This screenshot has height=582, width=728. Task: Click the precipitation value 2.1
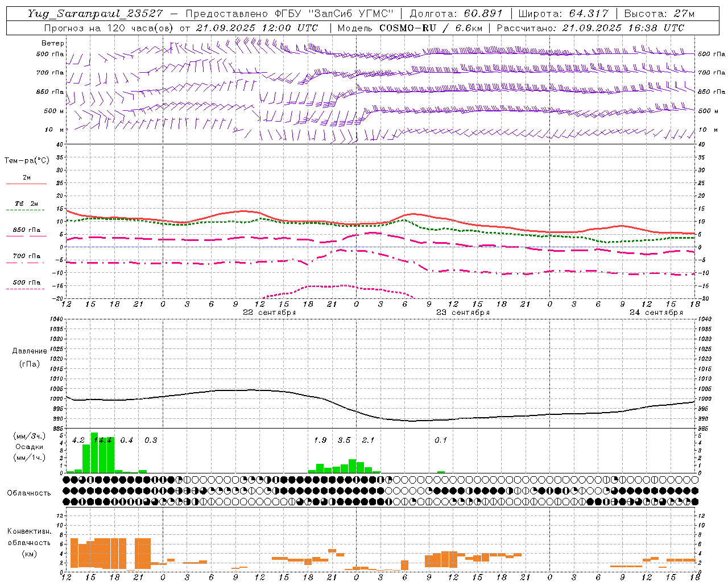click(368, 440)
